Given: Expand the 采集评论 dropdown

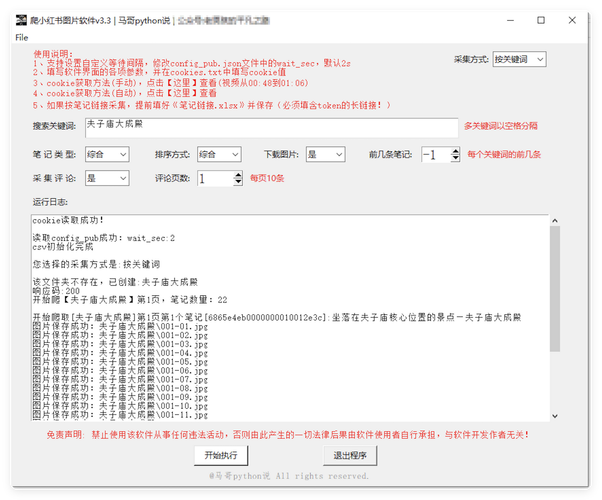Looking at the screenshot, I should click(x=107, y=178).
